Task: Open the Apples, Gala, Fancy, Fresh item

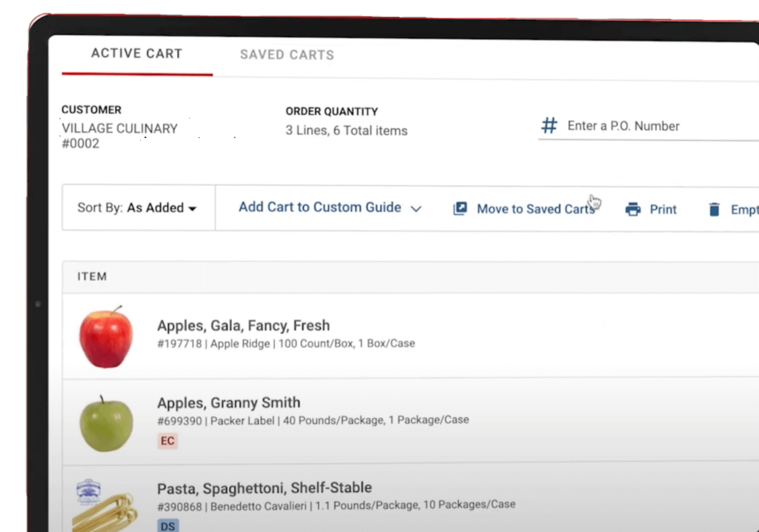Action: coord(243,325)
